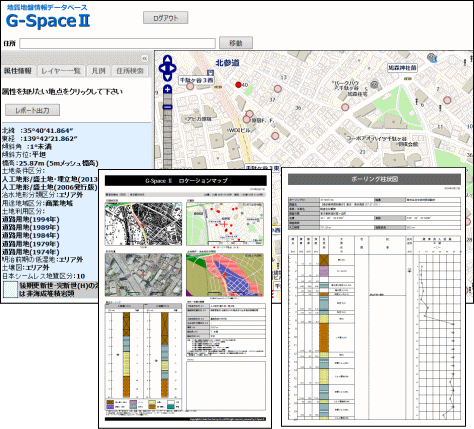The width and height of the screenshot is (474, 429).
Task: Click the 北参道 station label on map
Action: (227, 62)
